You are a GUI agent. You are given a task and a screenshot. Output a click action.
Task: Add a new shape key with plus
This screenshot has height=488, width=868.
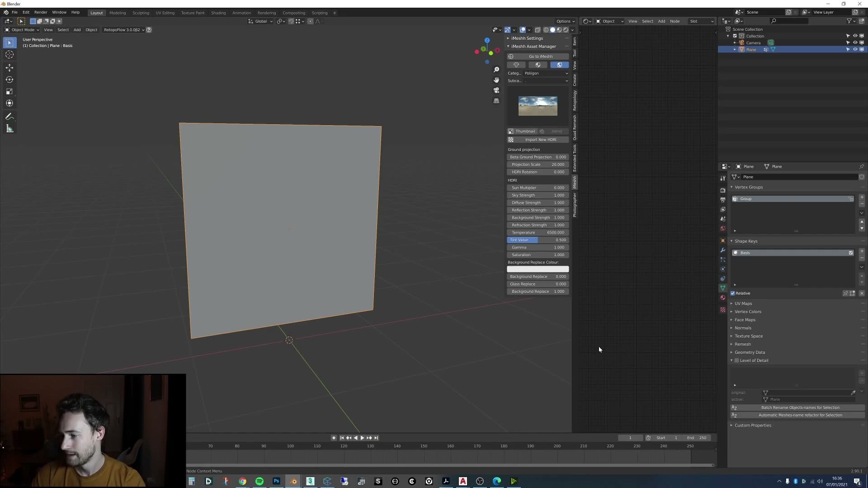coord(862,251)
